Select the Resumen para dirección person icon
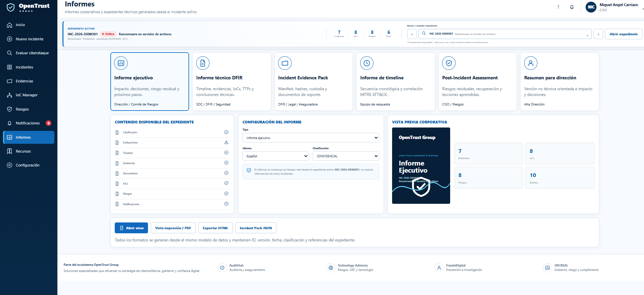This screenshot has width=644, height=295. coord(531,63)
